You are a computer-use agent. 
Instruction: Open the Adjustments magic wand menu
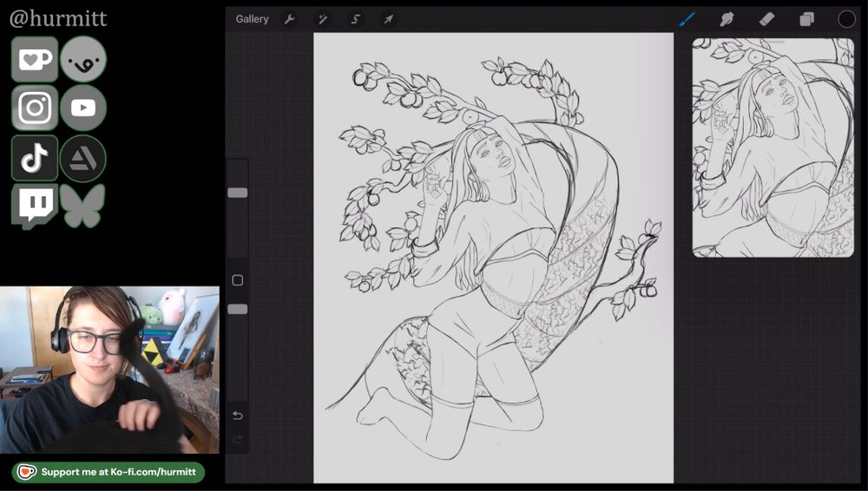tap(322, 19)
